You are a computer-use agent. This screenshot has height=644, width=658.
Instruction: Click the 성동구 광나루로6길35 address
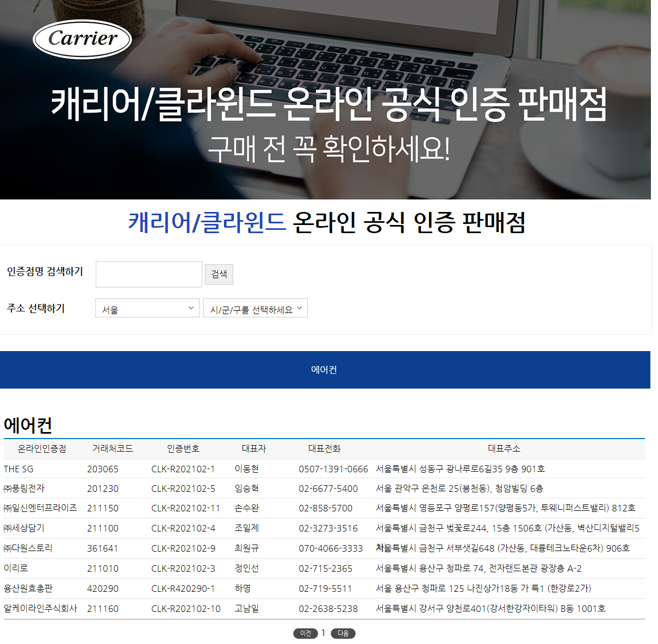point(461,468)
